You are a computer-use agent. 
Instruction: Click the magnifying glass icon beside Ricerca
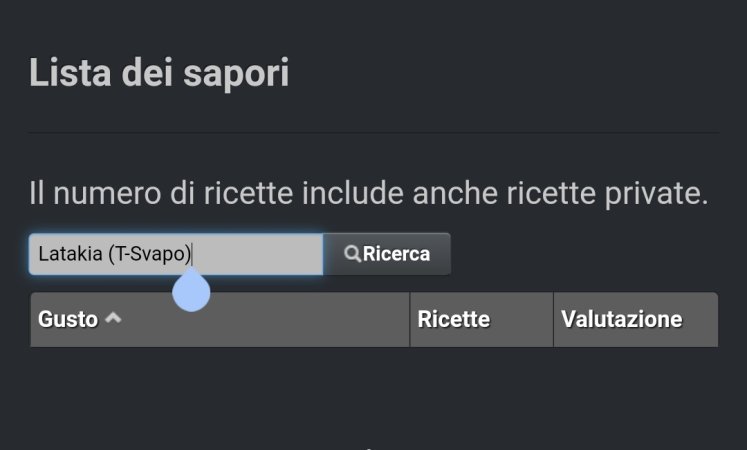tap(352, 254)
